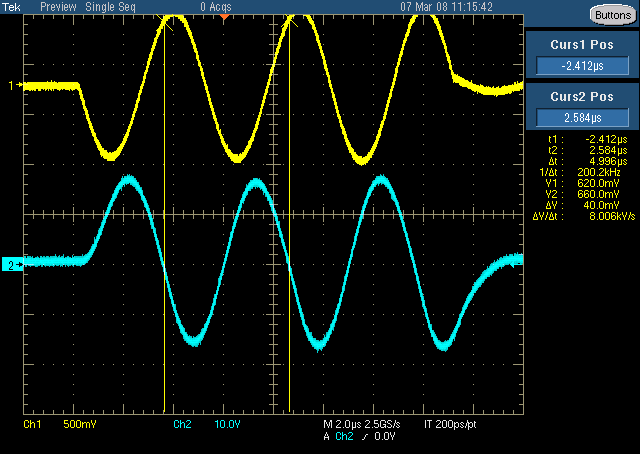Open the Ch1 500mV scale readout

(x=60, y=424)
